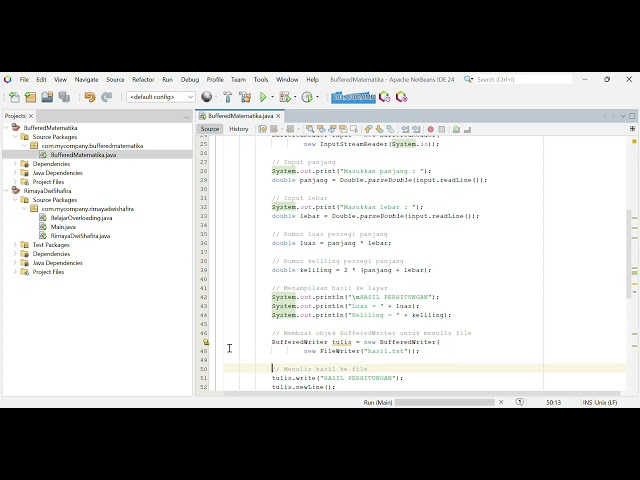Open the Refactor menu
The image size is (640, 480).
(x=143, y=80)
